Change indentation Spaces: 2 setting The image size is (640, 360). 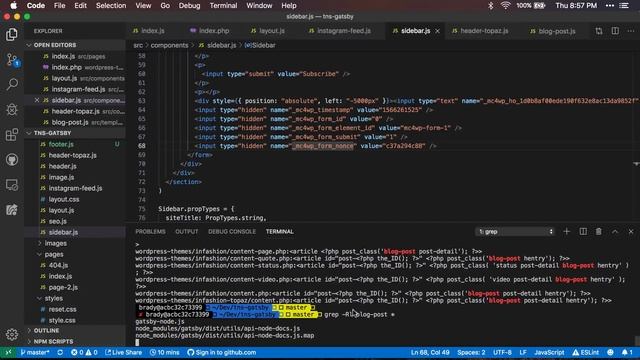click(471, 352)
